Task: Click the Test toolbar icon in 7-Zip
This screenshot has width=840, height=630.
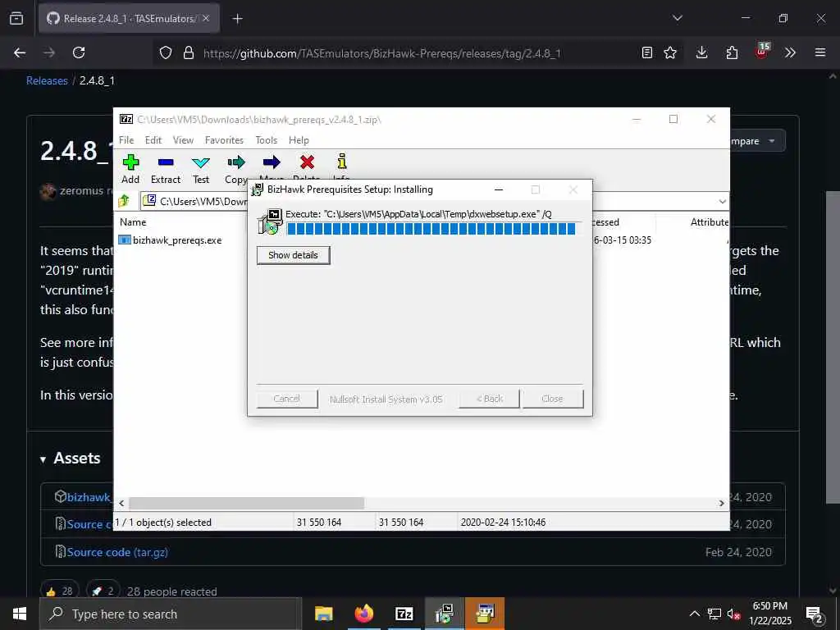Action: 201,169
